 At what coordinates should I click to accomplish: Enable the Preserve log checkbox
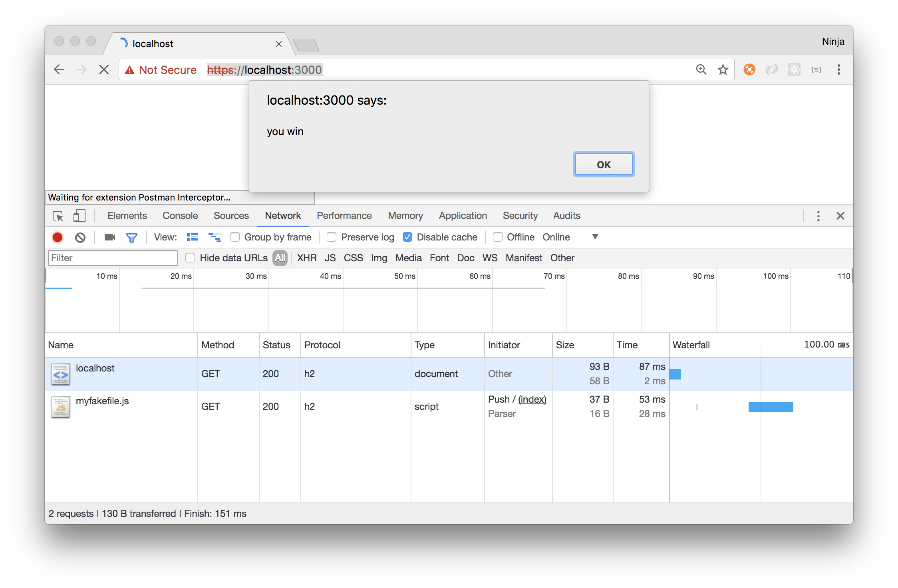(x=332, y=237)
